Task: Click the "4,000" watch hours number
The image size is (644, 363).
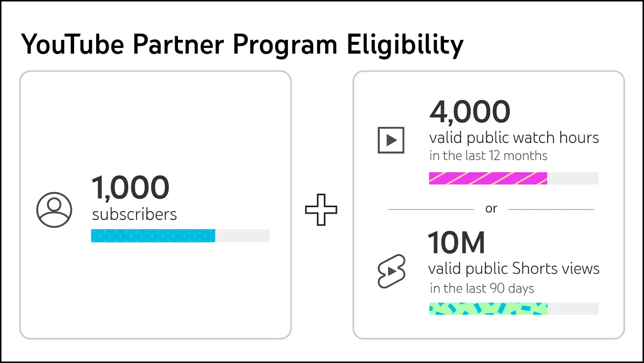Action: tap(470, 112)
